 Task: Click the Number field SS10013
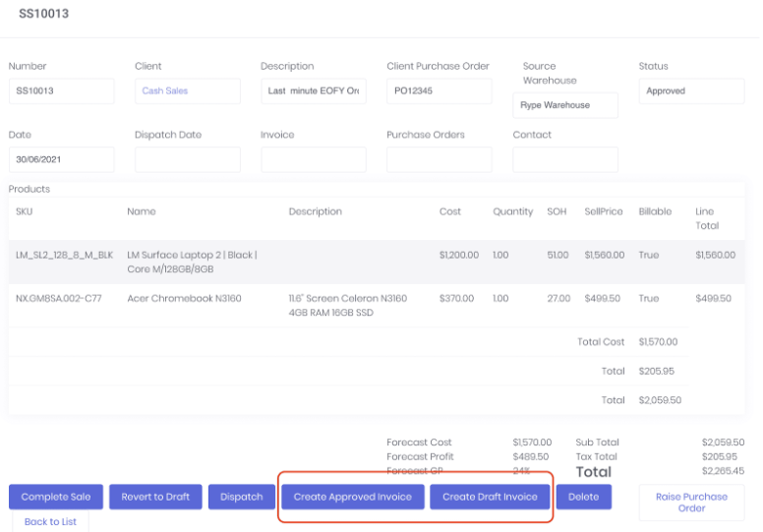tap(61, 91)
